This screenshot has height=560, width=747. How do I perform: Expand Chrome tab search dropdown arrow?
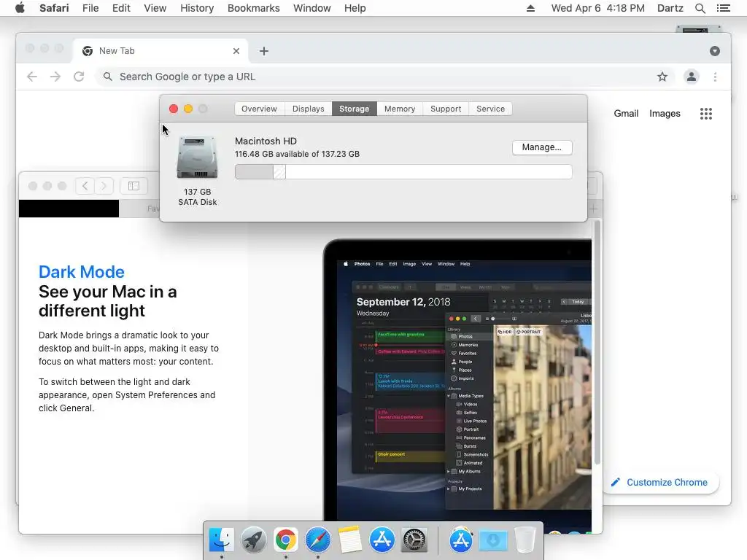[x=715, y=51]
